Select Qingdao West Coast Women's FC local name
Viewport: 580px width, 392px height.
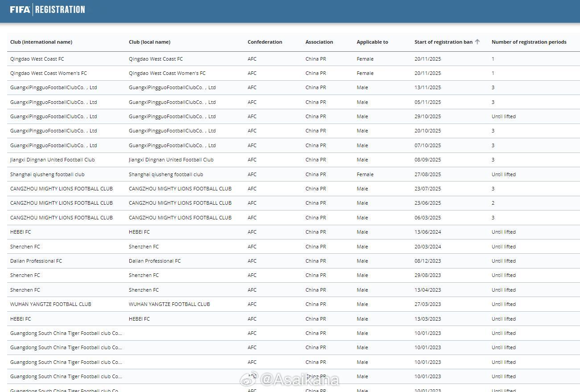coord(167,73)
